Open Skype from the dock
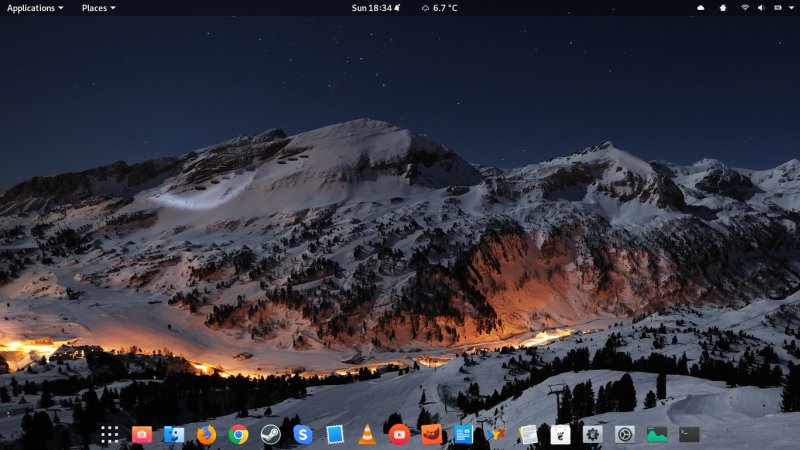 (303, 434)
